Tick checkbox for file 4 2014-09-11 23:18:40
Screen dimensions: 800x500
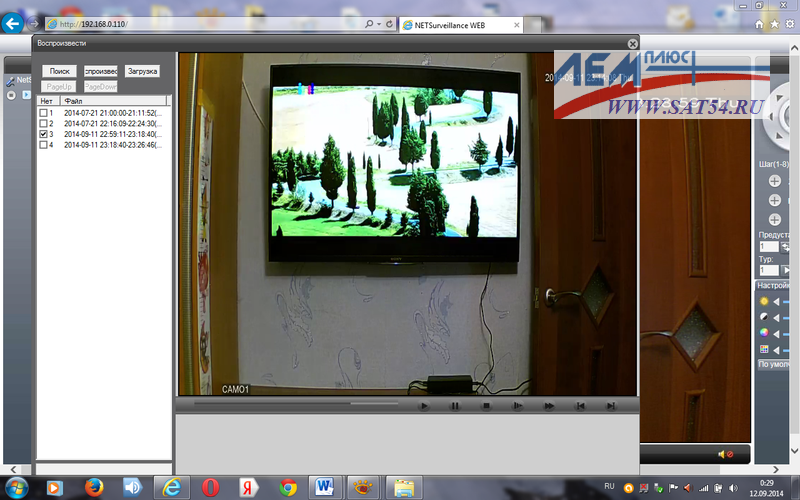tap(43, 145)
